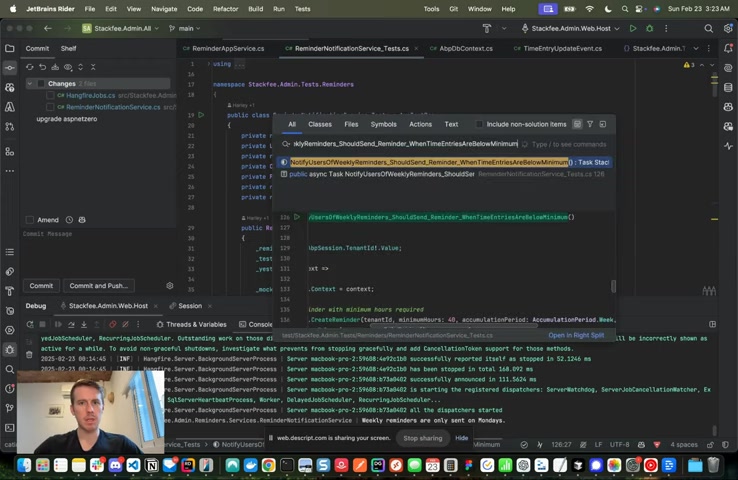Click Open In Right Split link
738x480 pixels.
coord(576,335)
